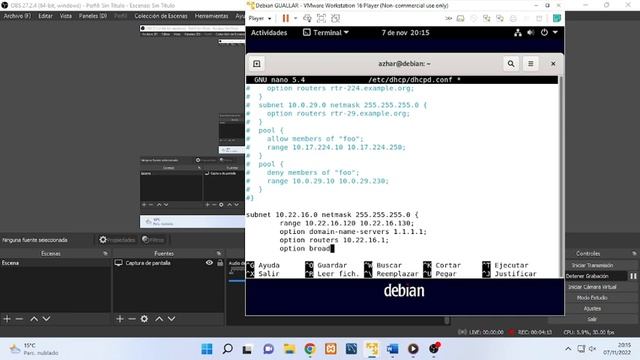The image size is (640, 360).
Task: Close the azhar@debian terminal window
Action: click(x=553, y=64)
